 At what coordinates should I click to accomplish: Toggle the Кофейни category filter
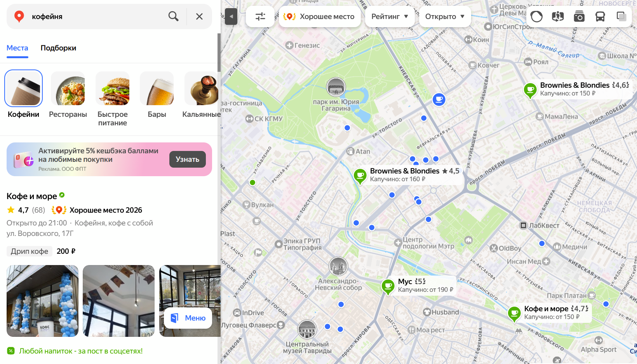click(23, 94)
